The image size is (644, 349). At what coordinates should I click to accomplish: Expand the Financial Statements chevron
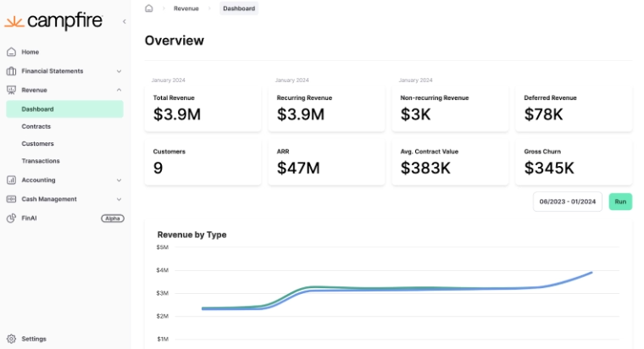(x=119, y=71)
